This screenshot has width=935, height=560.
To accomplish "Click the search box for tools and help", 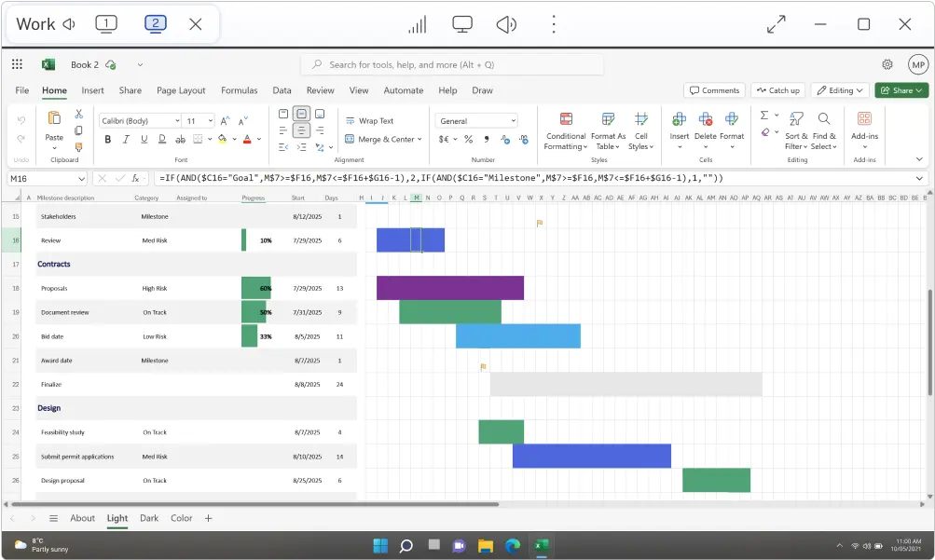I will 452,65.
